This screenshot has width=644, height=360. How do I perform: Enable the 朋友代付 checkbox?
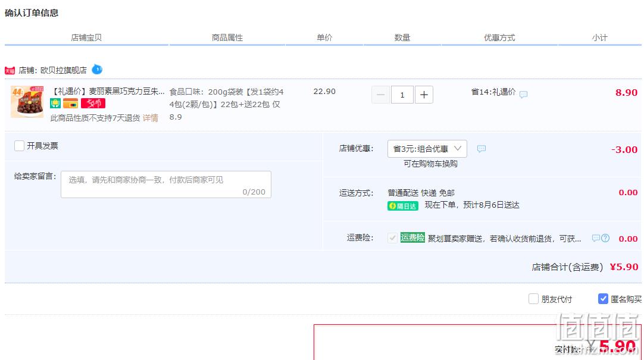point(533,299)
